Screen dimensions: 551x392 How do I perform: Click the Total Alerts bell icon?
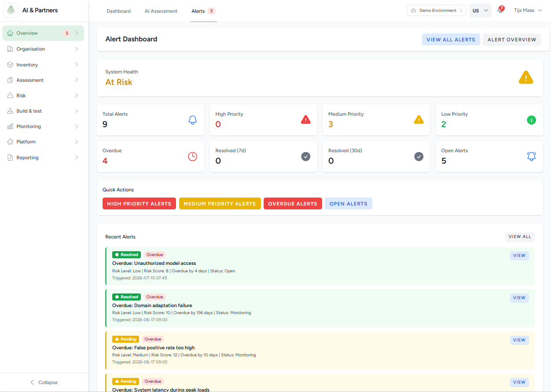click(x=193, y=120)
